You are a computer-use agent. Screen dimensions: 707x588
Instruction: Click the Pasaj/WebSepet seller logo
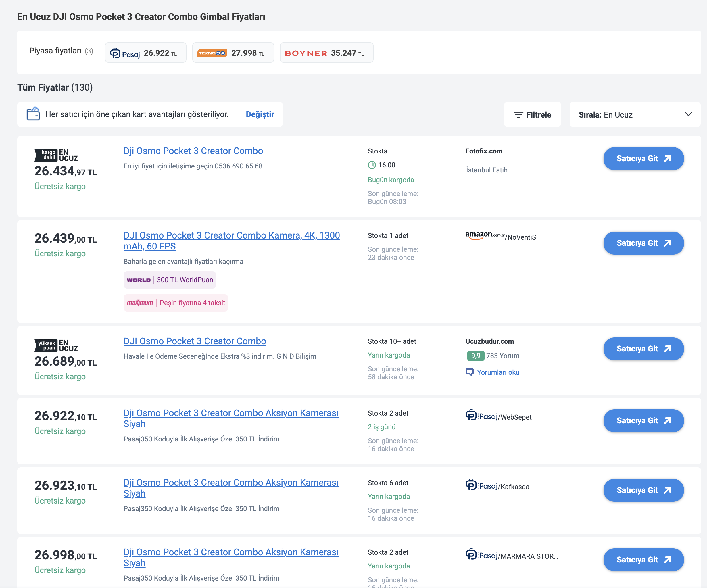tap(498, 416)
